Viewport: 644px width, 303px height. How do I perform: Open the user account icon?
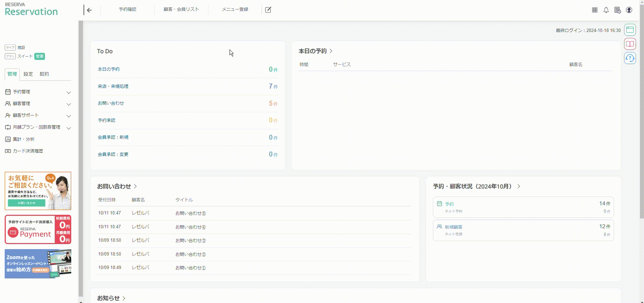629,10
